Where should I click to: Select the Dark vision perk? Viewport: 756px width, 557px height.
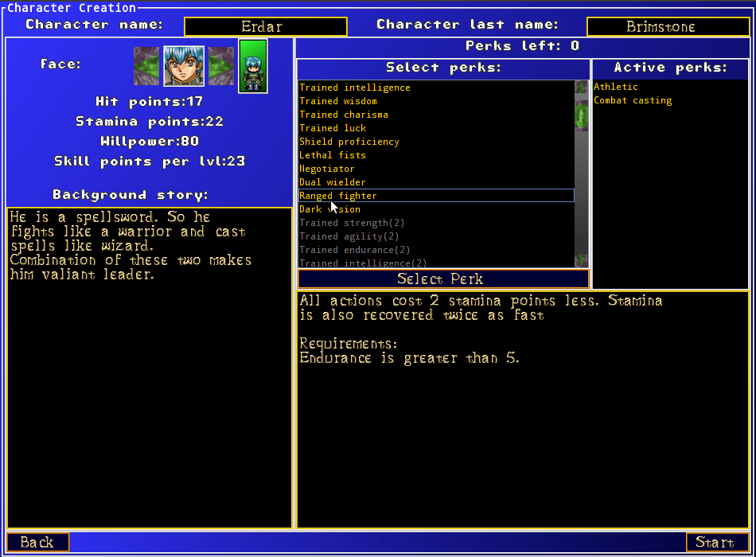436,208
